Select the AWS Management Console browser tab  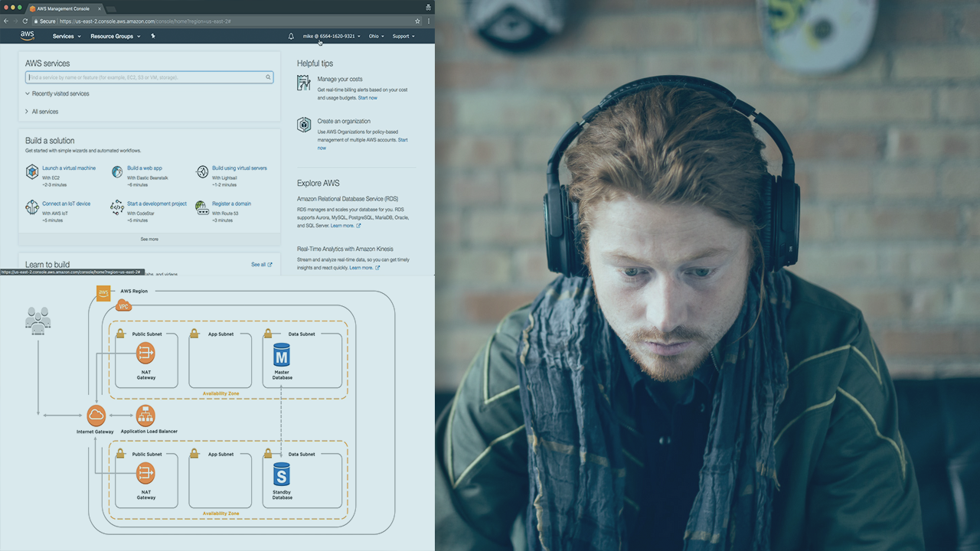(64, 8)
